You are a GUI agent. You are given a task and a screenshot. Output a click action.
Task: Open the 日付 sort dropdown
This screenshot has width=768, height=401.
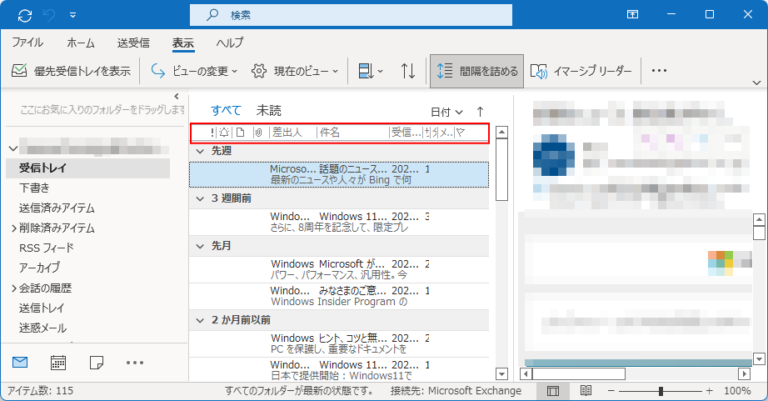[x=447, y=112]
